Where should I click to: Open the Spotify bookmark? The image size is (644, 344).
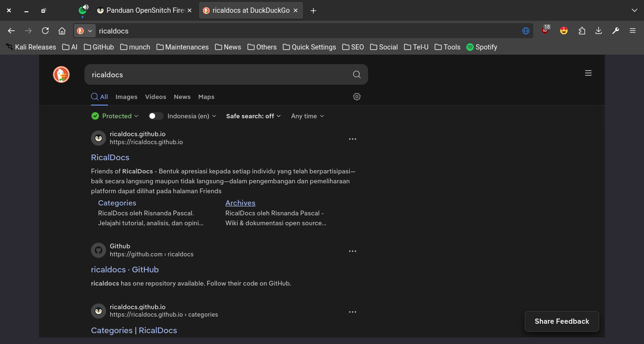click(x=482, y=47)
